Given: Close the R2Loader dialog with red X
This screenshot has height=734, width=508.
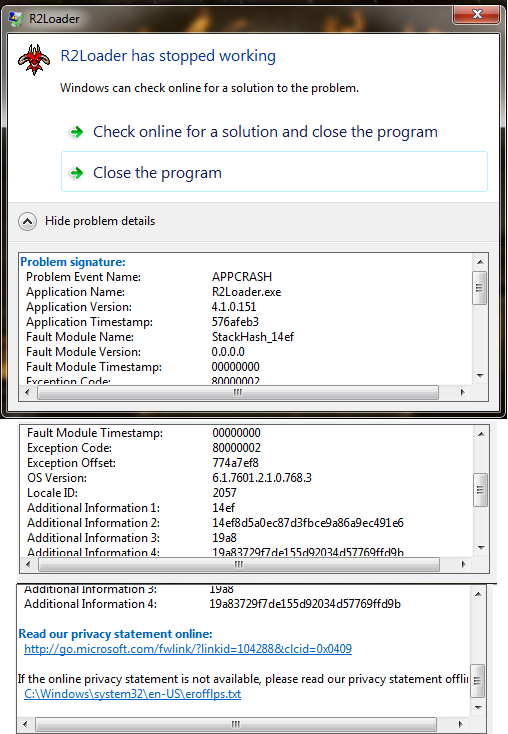Looking at the screenshot, I should 477,14.
